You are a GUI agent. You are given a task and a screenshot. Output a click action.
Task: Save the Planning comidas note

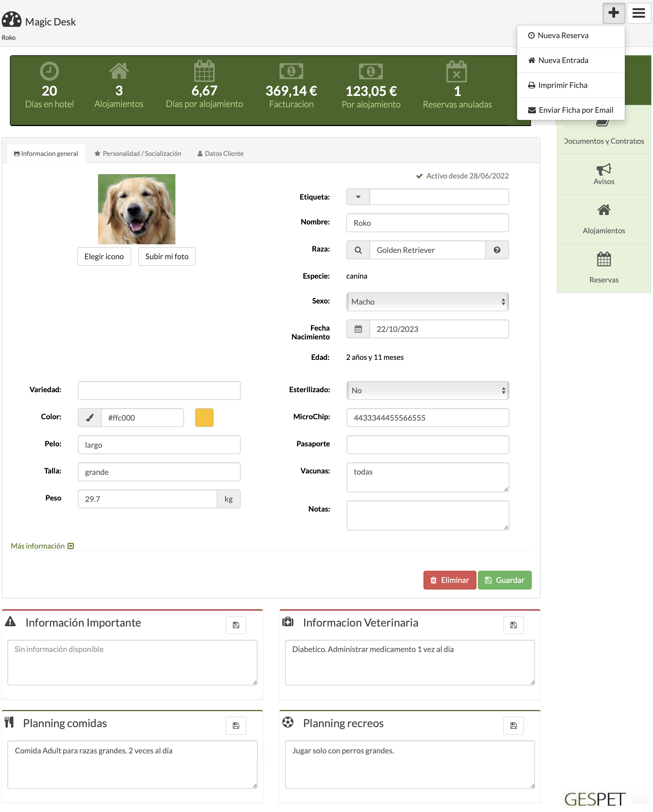click(x=236, y=725)
